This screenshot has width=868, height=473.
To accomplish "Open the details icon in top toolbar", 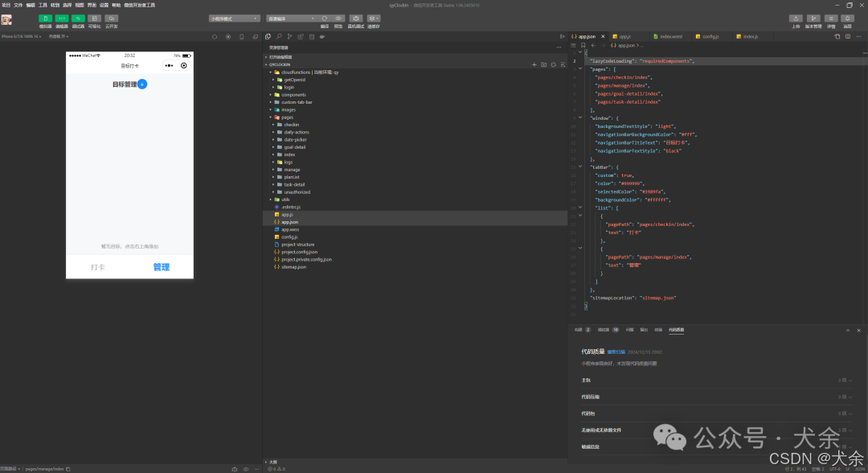I will pos(831,19).
